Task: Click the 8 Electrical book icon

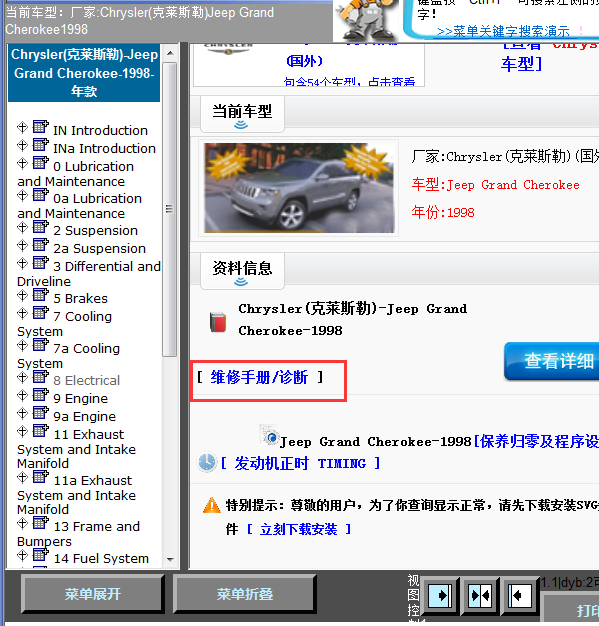Action: tap(40, 376)
